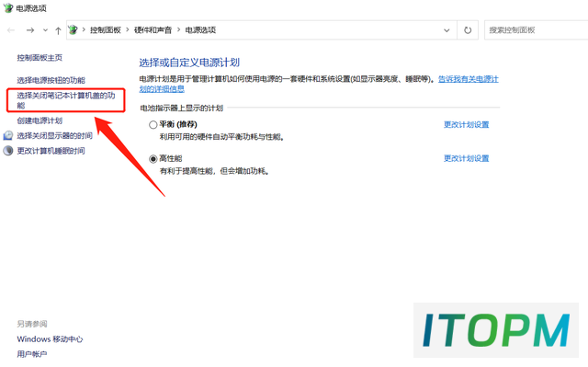Refresh the power options page
This screenshot has width=588, height=367.
tap(468, 30)
